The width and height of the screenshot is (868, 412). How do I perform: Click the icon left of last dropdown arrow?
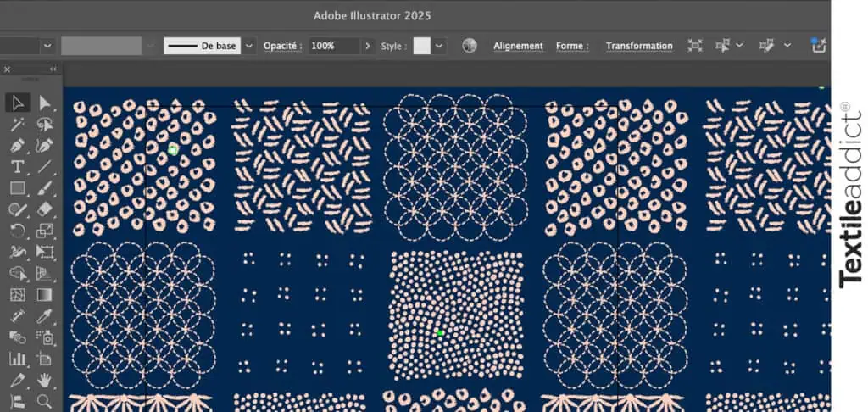pyautogui.click(x=766, y=46)
